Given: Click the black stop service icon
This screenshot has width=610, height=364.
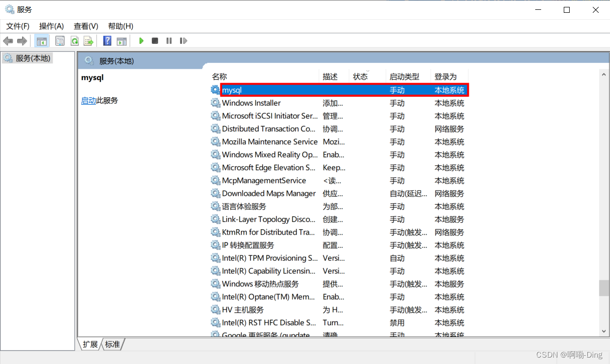Looking at the screenshot, I should (x=155, y=41).
